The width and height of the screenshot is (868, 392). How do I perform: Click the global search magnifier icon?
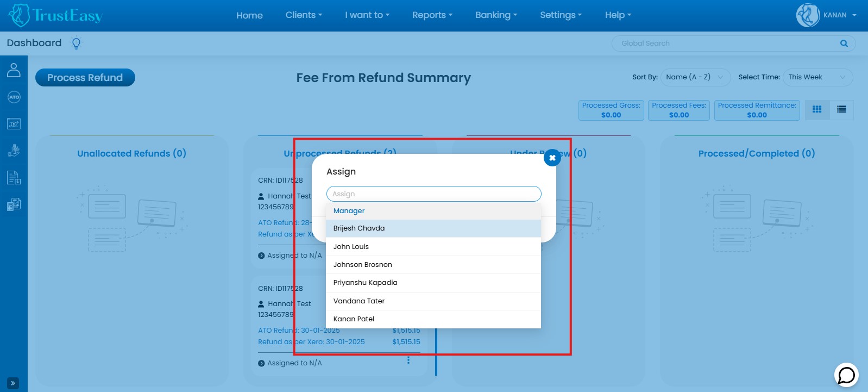844,43
